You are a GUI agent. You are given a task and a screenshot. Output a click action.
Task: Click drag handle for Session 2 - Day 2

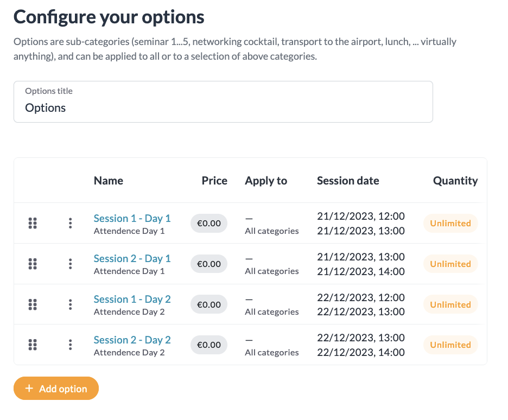33,345
